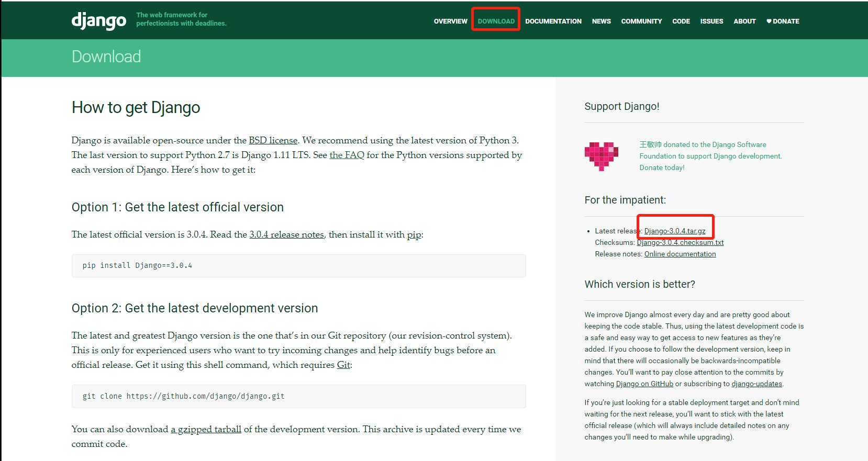This screenshot has height=461, width=868.
Task: Open the Git link
Action: (x=343, y=365)
